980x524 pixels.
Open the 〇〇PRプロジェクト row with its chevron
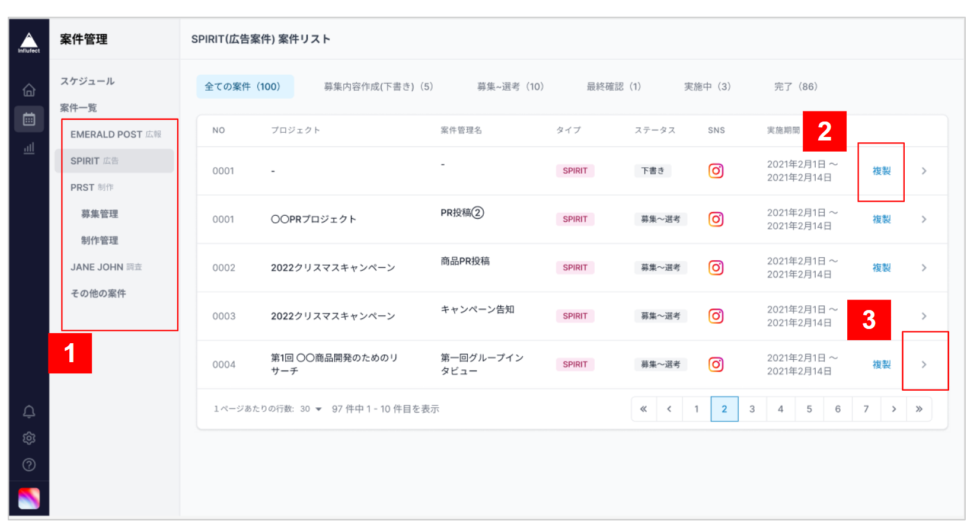[924, 219]
